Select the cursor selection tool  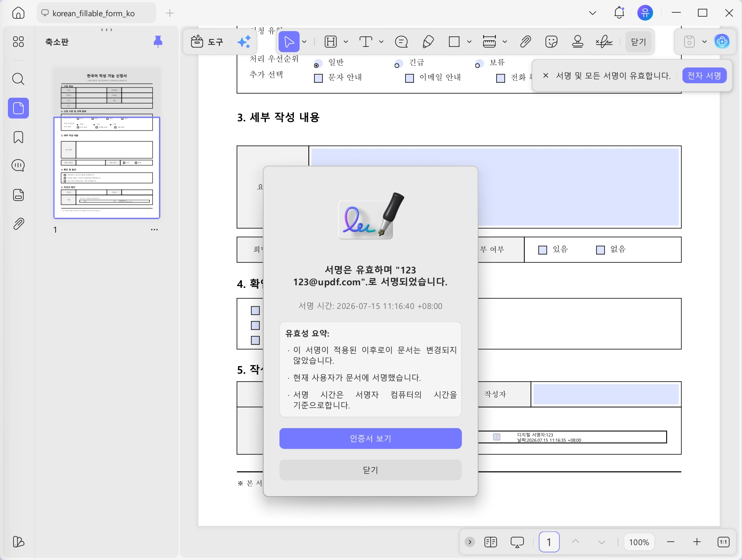[x=289, y=42]
